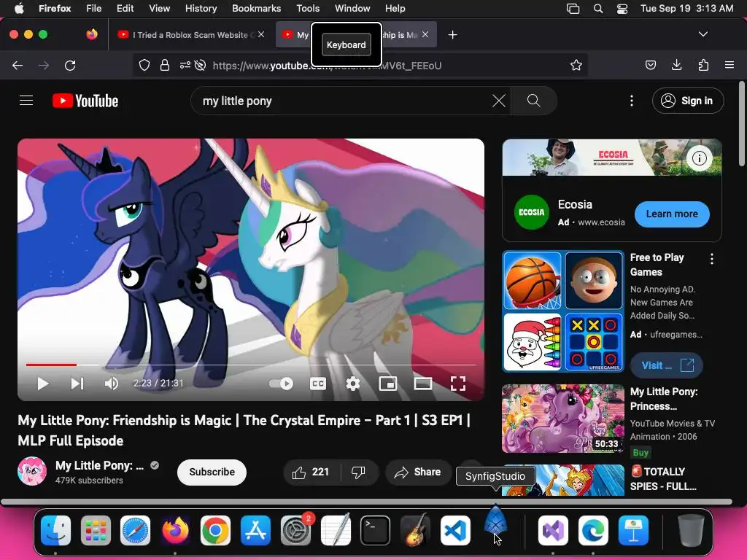Screen dimensions: 747x560
Task: Show site security padlock info
Action: [x=165, y=65]
